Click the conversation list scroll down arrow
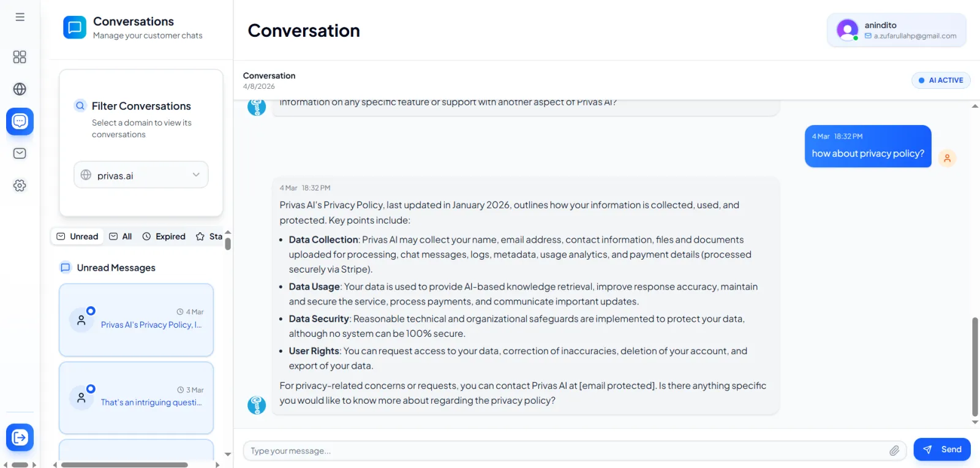Image resolution: width=980 pixels, height=468 pixels. [228, 455]
